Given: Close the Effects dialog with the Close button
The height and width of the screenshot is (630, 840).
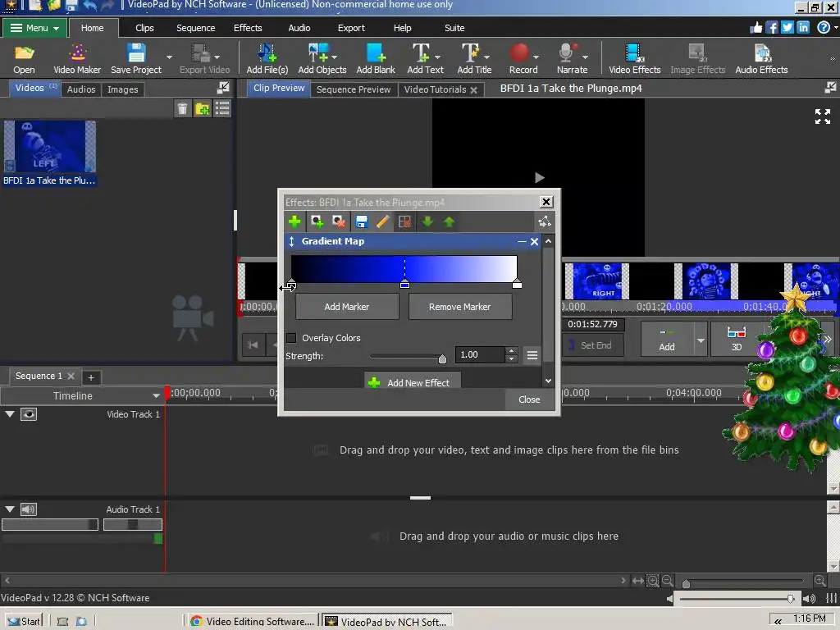Looking at the screenshot, I should point(529,399).
